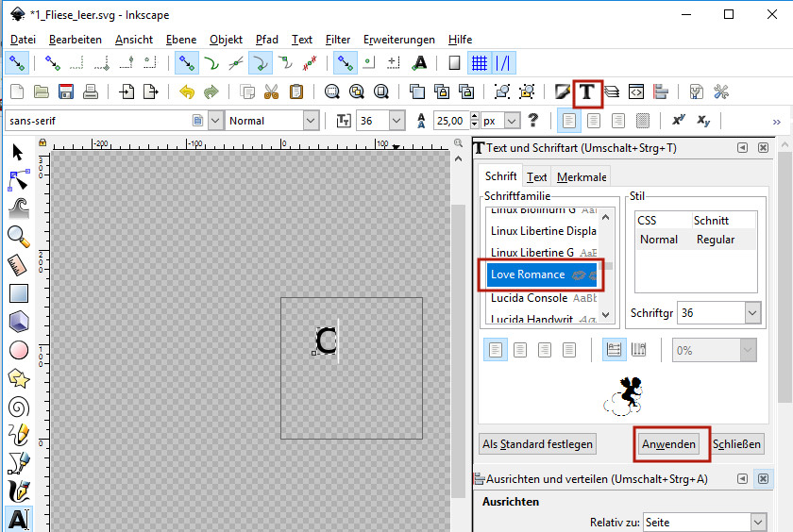Image resolution: width=793 pixels, height=532 pixels.
Task: Open the Erweiterungen menu
Action: [399, 40]
